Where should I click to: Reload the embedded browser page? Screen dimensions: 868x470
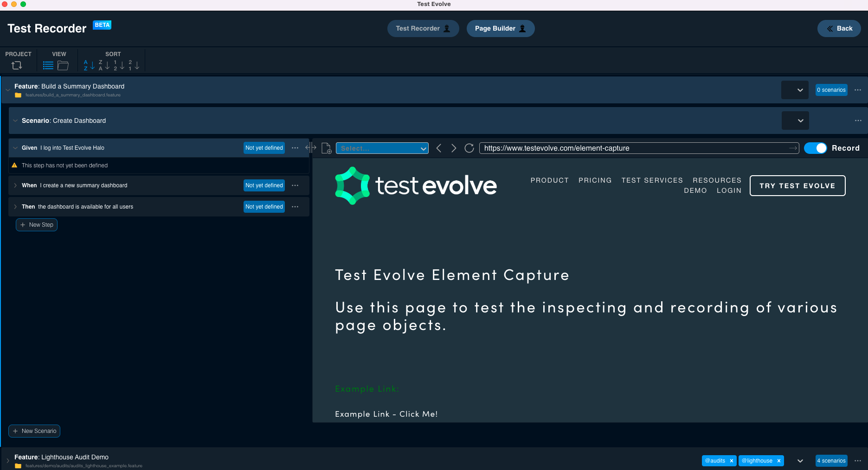pyautogui.click(x=469, y=148)
